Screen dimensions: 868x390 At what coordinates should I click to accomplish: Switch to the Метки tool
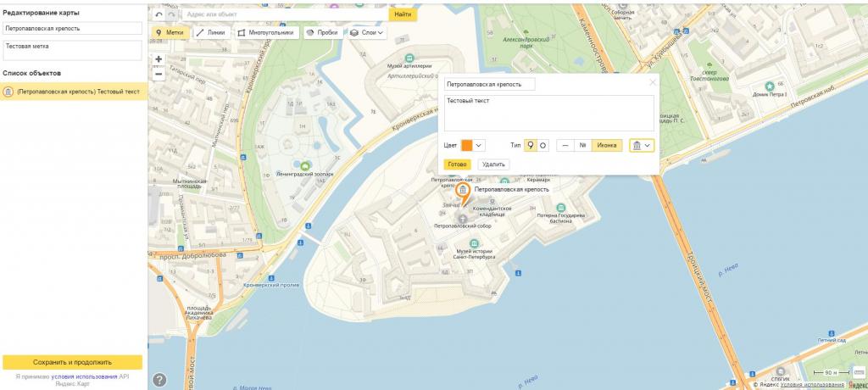point(170,33)
